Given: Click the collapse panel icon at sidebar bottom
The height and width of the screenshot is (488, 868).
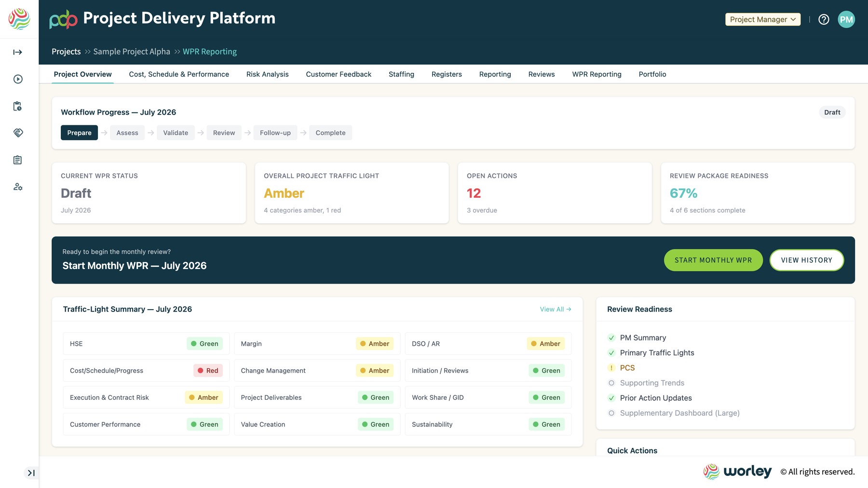Looking at the screenshot, I should click(x=31, y=473).
